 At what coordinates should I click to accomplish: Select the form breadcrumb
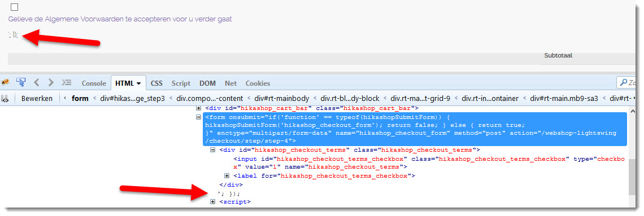click(x=80, y=98)
